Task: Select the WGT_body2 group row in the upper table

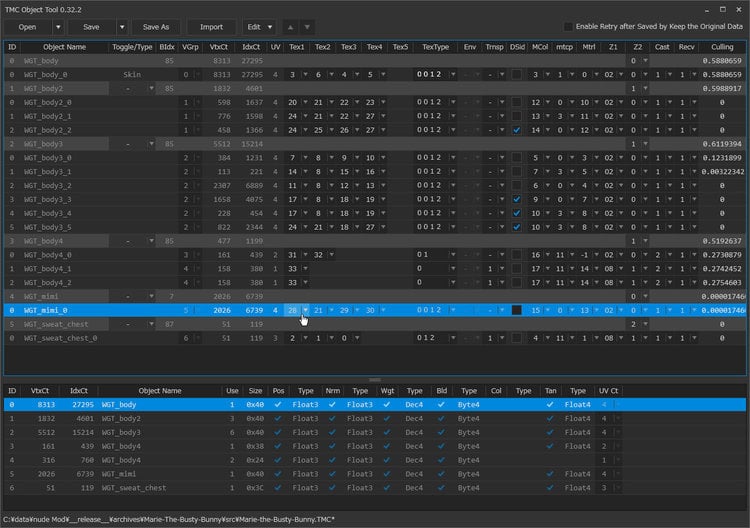Action: click(375, 88)
